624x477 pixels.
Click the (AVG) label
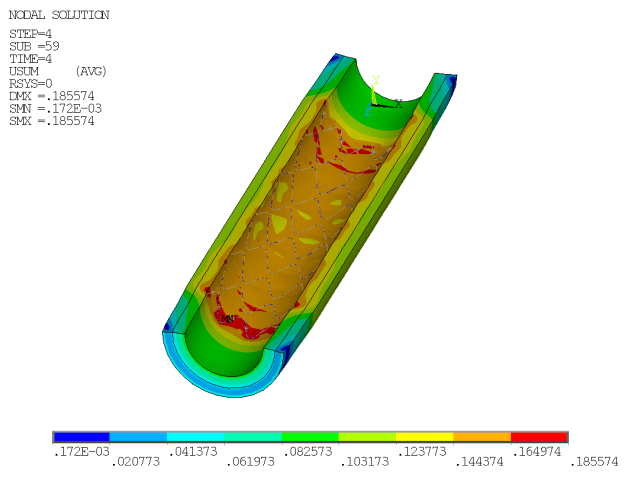(91, 71)
